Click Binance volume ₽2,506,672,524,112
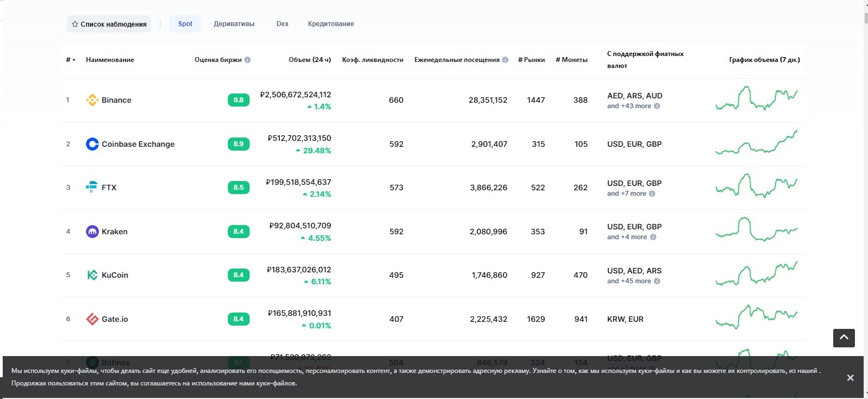Screen dimensions: 868x399 (x=296, y=95)
